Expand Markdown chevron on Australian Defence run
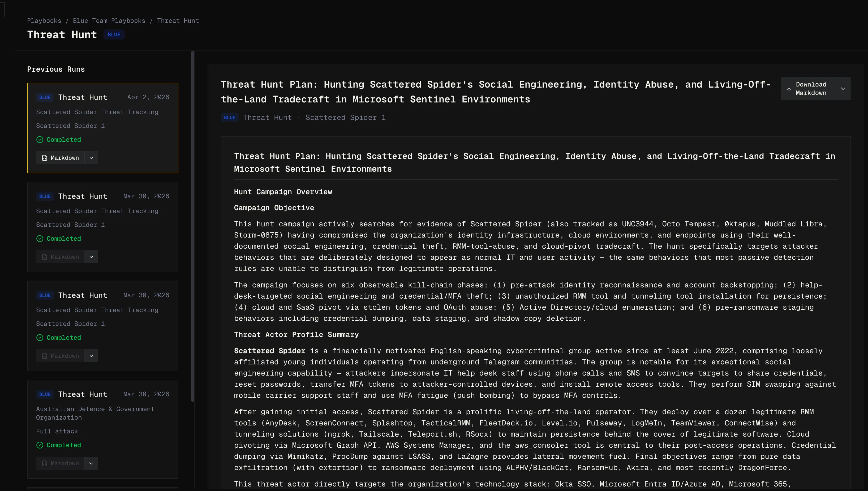The image size is (868, 491). pyautogui.click(x=91, y=463)
